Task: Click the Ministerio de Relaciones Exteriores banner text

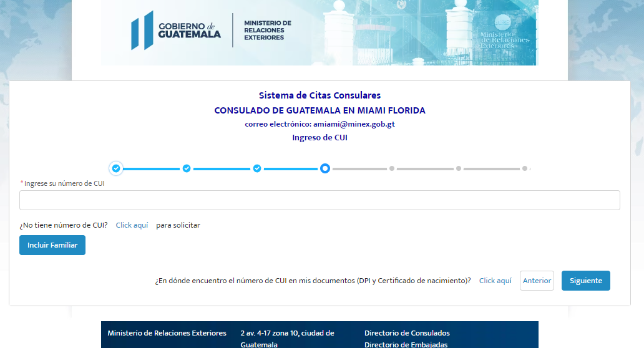Action: 267,31
